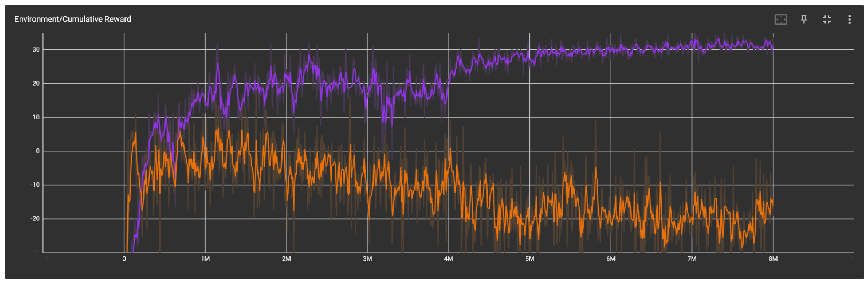Click the Environment/Cumulative Reward chart title
Screen dimensions: 868x285
(x=73, y=19)
